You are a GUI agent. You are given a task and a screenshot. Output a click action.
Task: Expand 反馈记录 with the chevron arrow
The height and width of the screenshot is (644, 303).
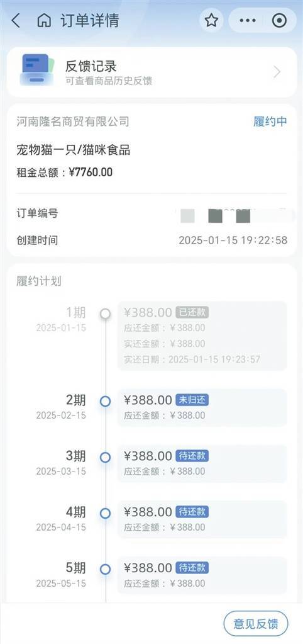[x=278, y=72]
